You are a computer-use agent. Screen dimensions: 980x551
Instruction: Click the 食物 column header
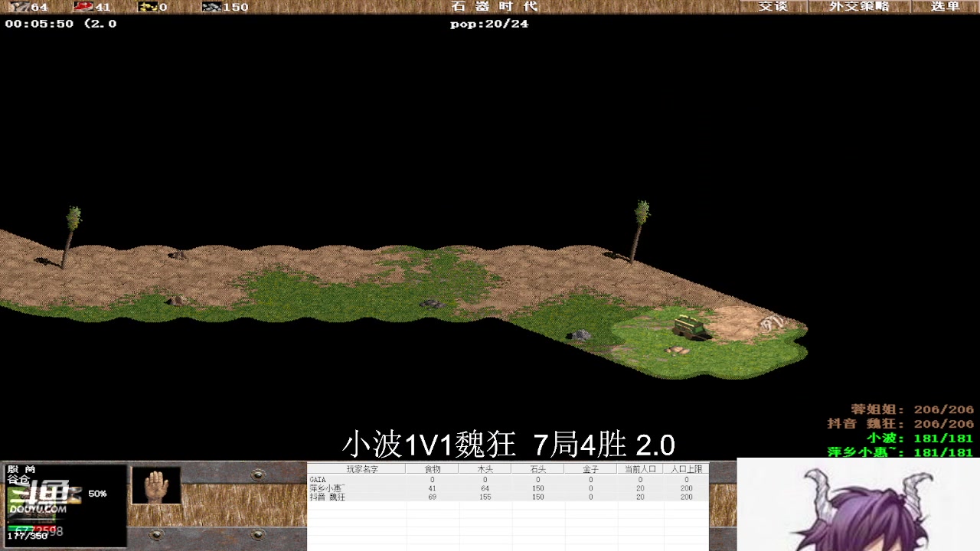point(433,469)
